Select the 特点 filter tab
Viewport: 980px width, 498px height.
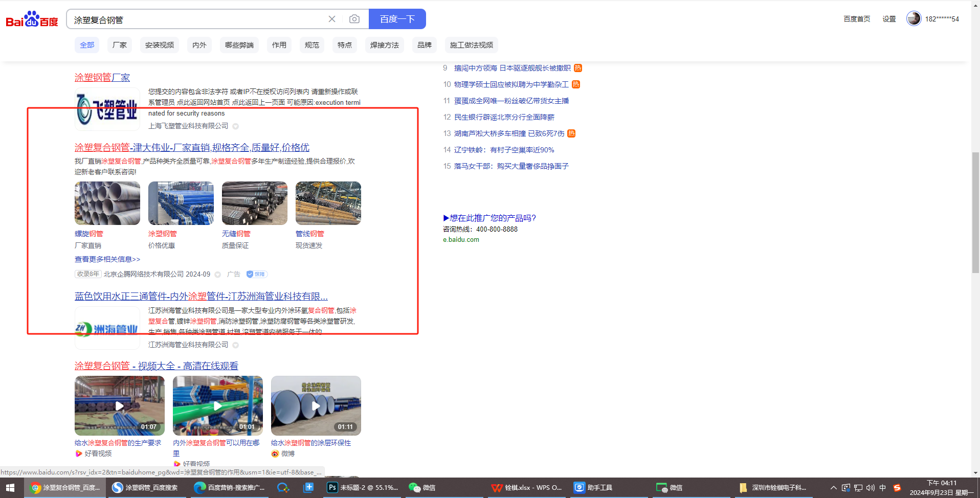pyautogui.click(x=345, y=45)
